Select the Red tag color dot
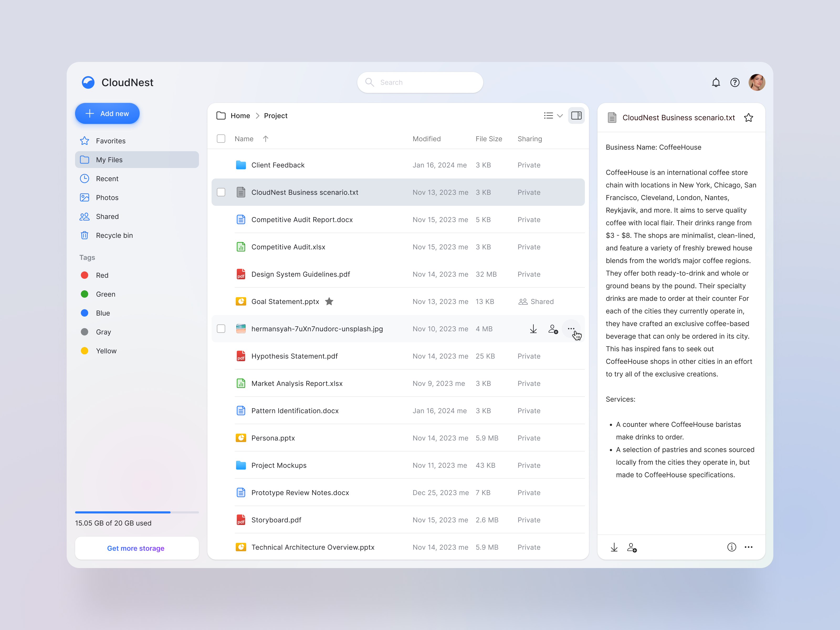The width and height of the screenshot is (840, 630). pos(84,275)
